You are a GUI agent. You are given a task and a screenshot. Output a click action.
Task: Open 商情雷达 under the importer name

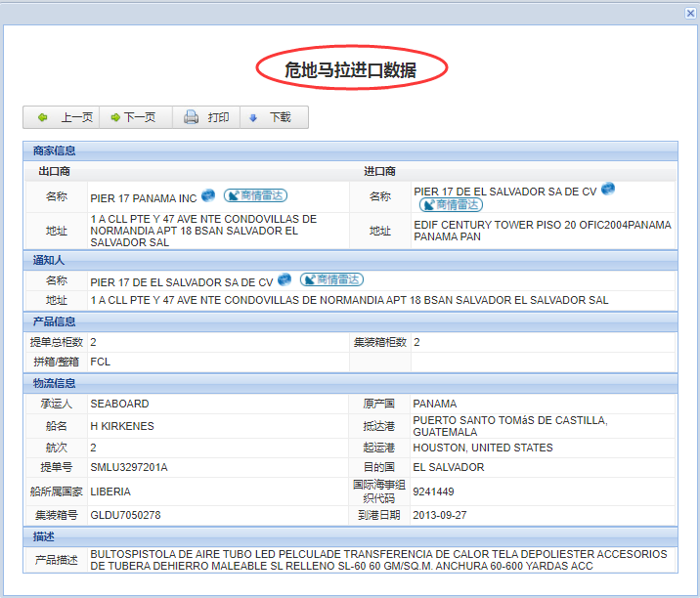451,204
